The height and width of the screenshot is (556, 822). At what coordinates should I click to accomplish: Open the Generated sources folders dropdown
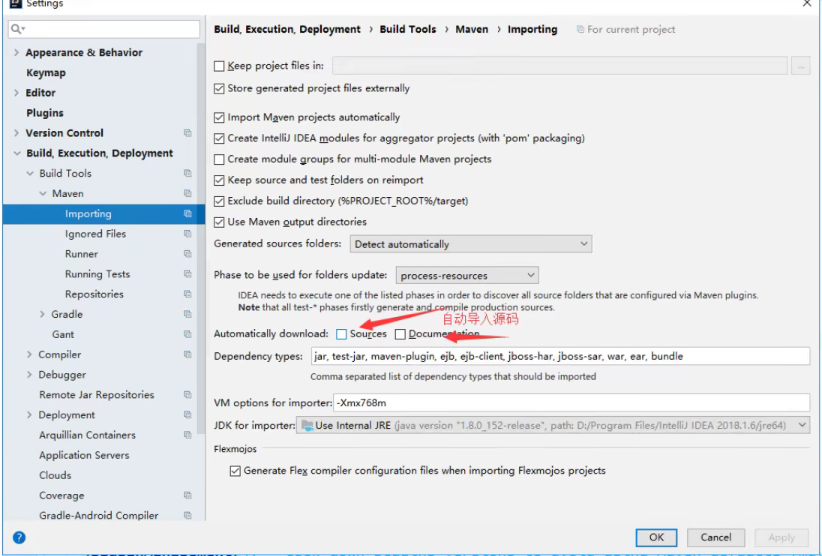coord(471,244)
